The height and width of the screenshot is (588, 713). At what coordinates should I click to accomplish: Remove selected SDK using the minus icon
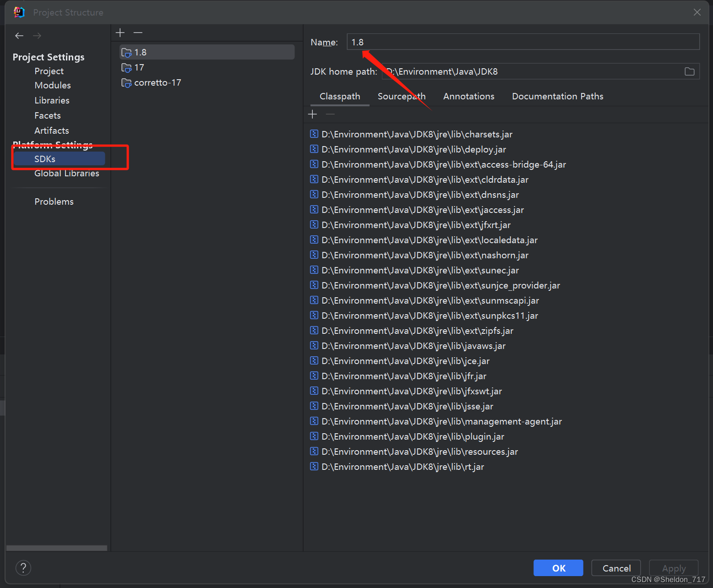click(138, 33)
